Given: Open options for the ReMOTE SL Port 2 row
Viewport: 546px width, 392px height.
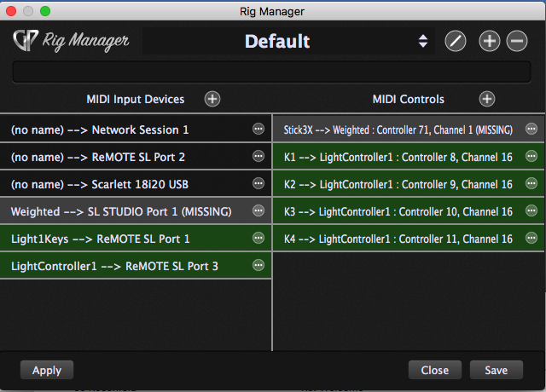Looking at the screenshot, I should (258, 156).
